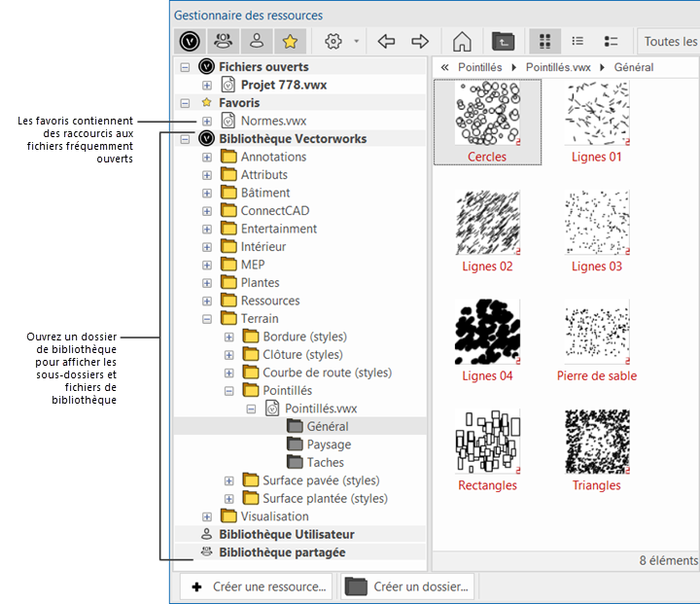Open the gear settings menu
This screenshot has width=700, height=604.
(x=334, y=41)
